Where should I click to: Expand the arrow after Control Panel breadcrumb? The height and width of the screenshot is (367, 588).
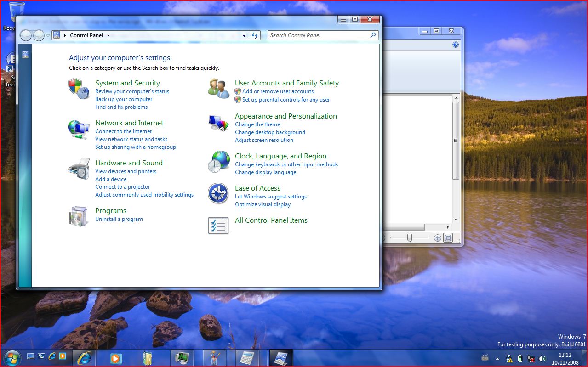[108, 35]
